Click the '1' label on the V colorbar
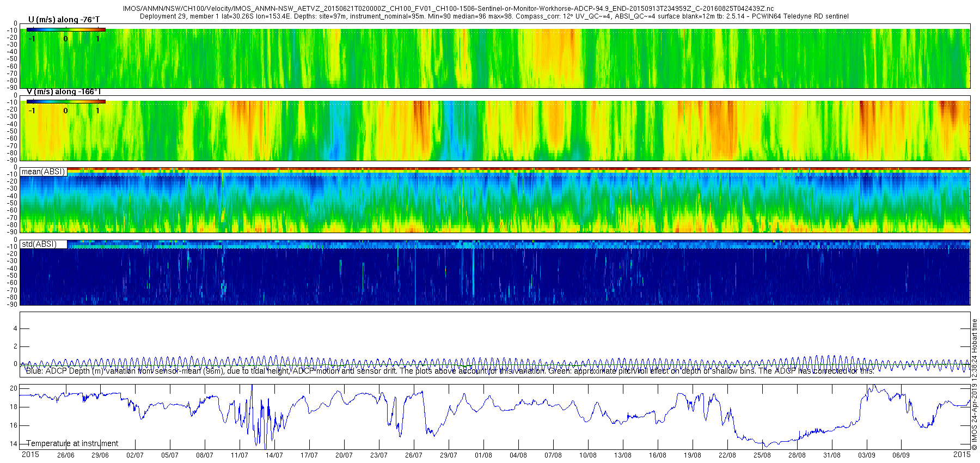Image resolution: width=980 pixels, height=463 pixels. pos(98,111)
